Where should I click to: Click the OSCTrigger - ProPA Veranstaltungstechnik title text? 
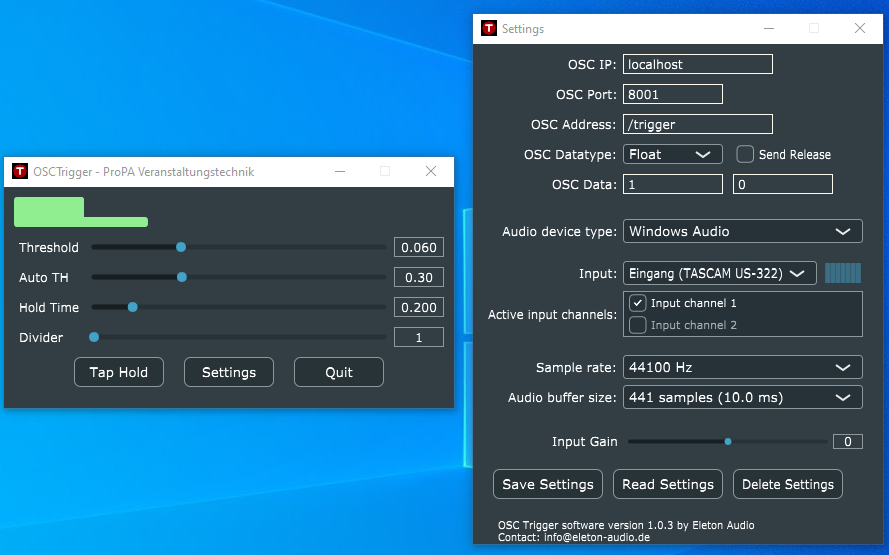pos(143,172)
